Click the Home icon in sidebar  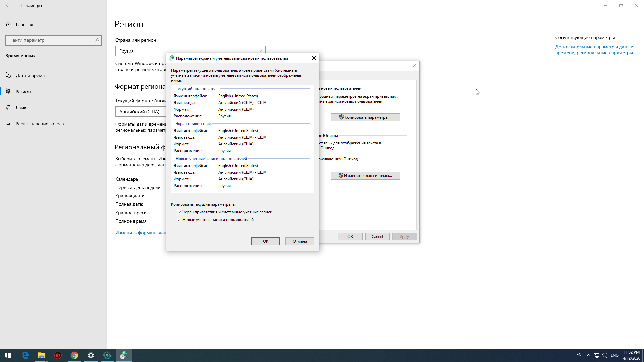pos(9,24)
